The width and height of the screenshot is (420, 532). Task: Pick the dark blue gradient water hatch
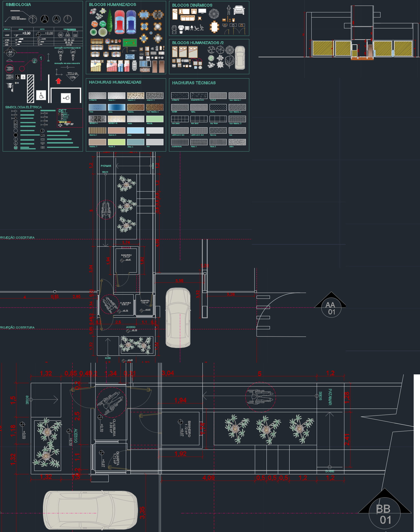pyautogui.click(x=117, y=107)
